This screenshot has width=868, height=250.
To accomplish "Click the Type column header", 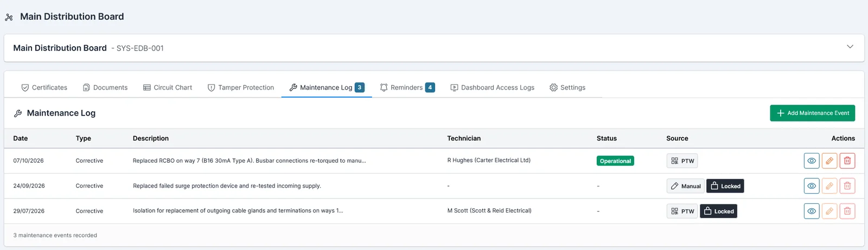I will click(x=84, y=138).
